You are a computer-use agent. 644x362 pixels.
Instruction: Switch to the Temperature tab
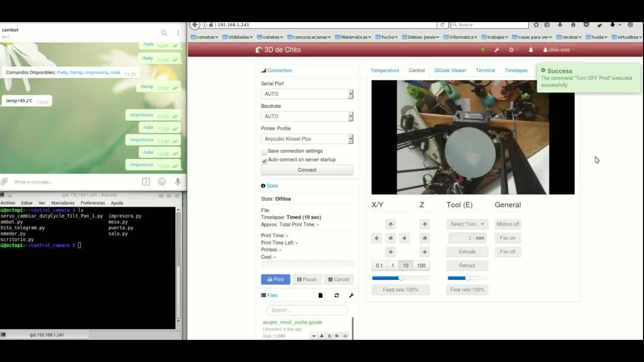coord(385,70)
